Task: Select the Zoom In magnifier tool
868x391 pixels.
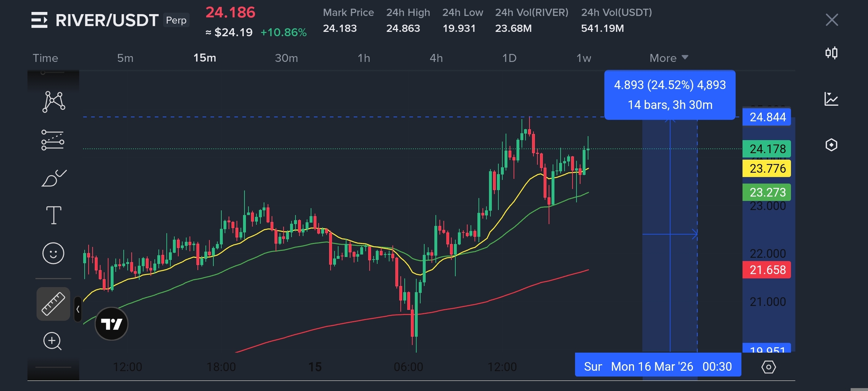Action: tap(53, 341)
